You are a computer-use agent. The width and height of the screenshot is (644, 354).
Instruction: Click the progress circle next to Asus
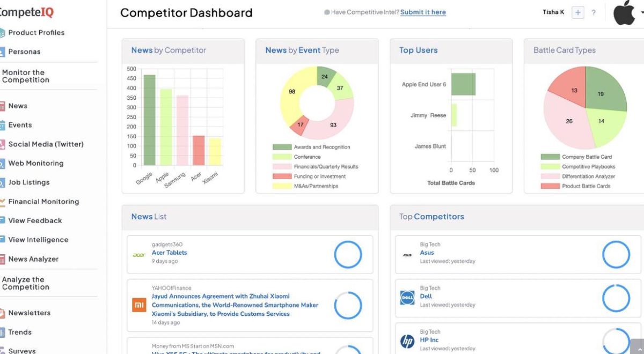click(616, 255)
